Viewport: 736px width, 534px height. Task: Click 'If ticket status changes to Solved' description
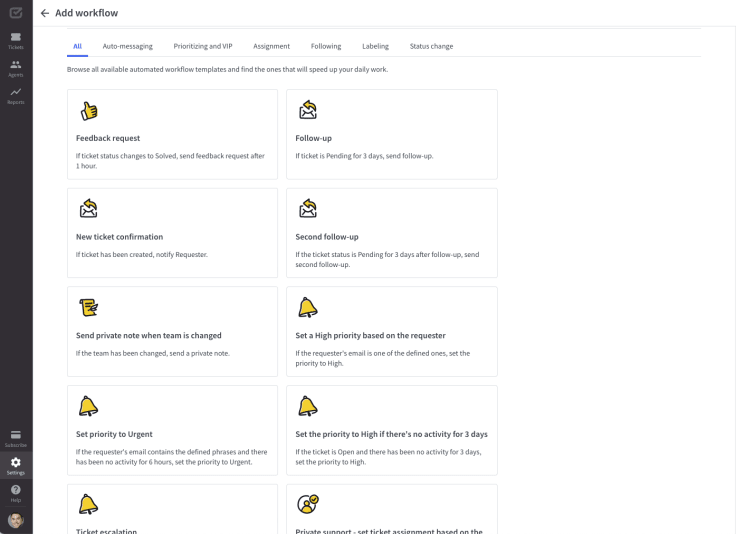(x=170, y=161)
